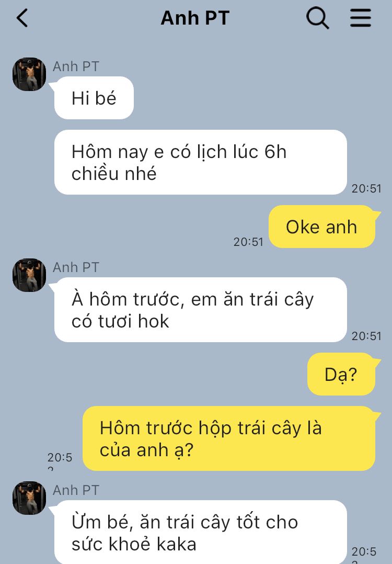Screen dimensions: 392x564
Task: Select the yellow "Oke anh" bubble
Action: click(322, 227)
